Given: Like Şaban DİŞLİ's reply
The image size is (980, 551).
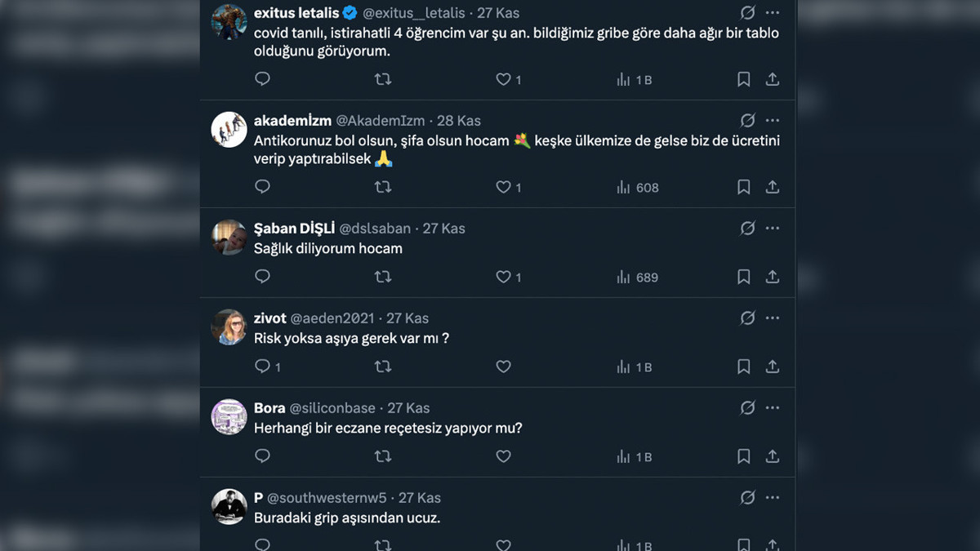Looking at the screenshot, I should point(504,277).
